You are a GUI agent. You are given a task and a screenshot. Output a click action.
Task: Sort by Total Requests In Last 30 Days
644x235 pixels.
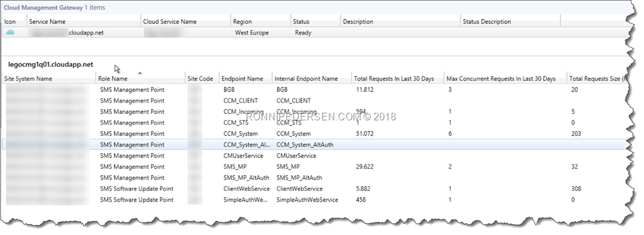(x=394, y=79)
